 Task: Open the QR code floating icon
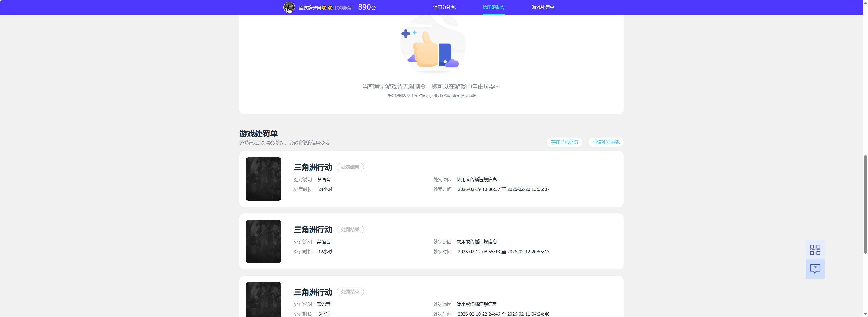point(815,250)
